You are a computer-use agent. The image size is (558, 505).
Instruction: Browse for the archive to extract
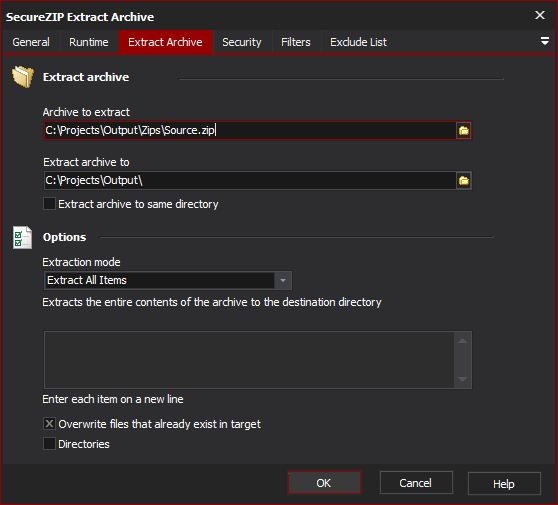(463, 131)
